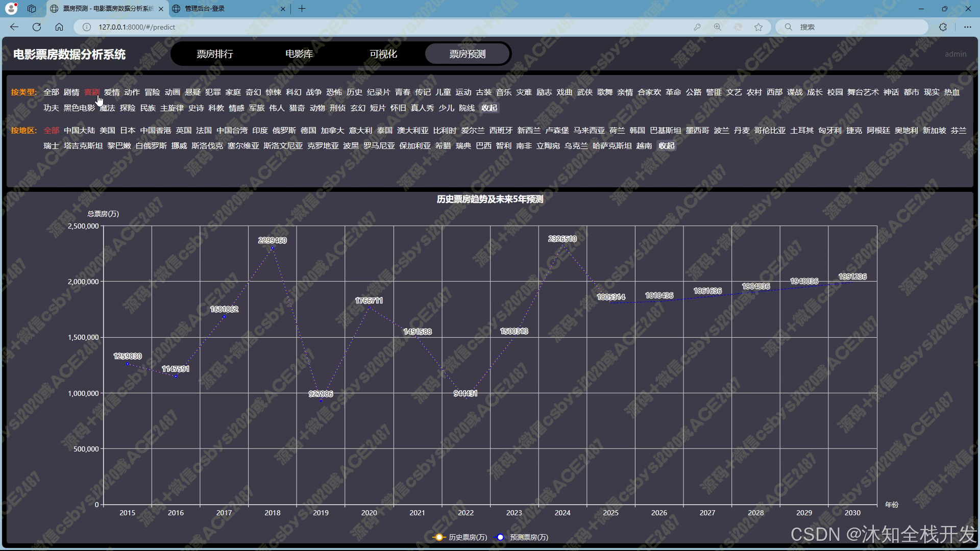This screenshot has width=980, height=551.
Task: Select 全部 in the genre filter row
Action: coord(51,92)
